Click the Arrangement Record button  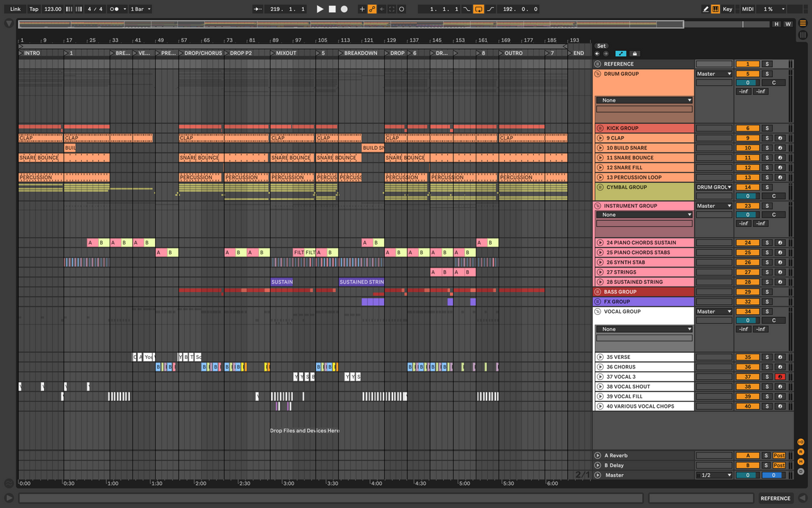click(x=344, y=9)
